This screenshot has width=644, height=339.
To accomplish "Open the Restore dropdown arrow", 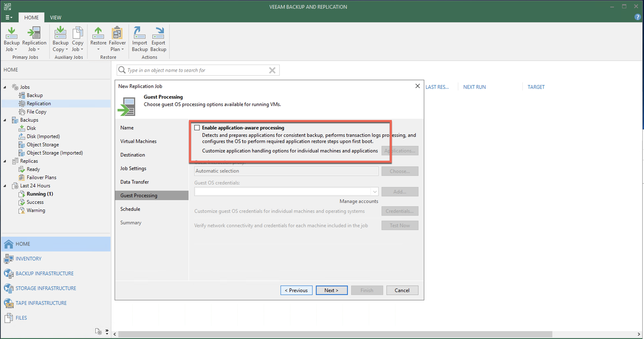I will click(98, 49).
